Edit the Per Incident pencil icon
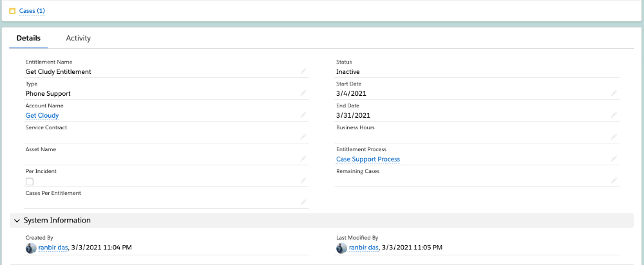The image size is (644, 265). click(x=303, y=180)
